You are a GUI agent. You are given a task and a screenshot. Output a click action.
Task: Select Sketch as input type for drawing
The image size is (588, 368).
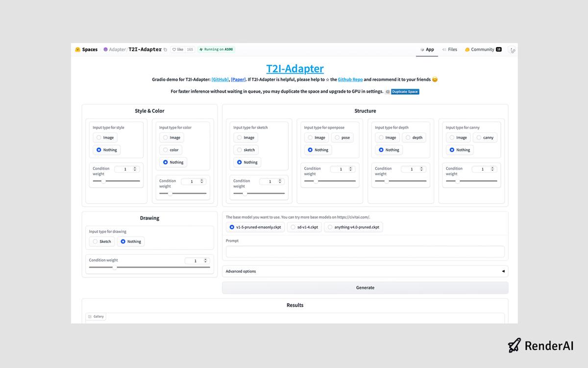101,241
